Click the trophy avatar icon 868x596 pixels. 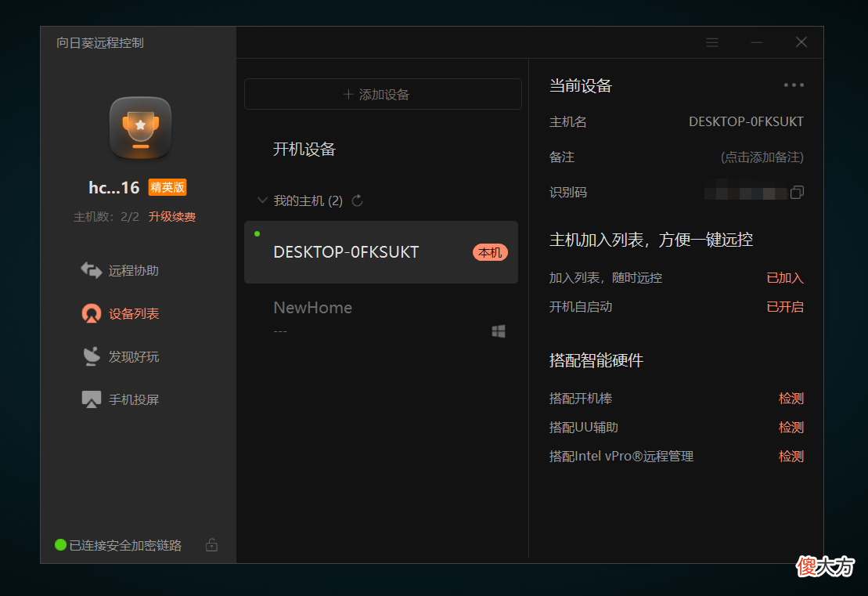coord(141,128)
